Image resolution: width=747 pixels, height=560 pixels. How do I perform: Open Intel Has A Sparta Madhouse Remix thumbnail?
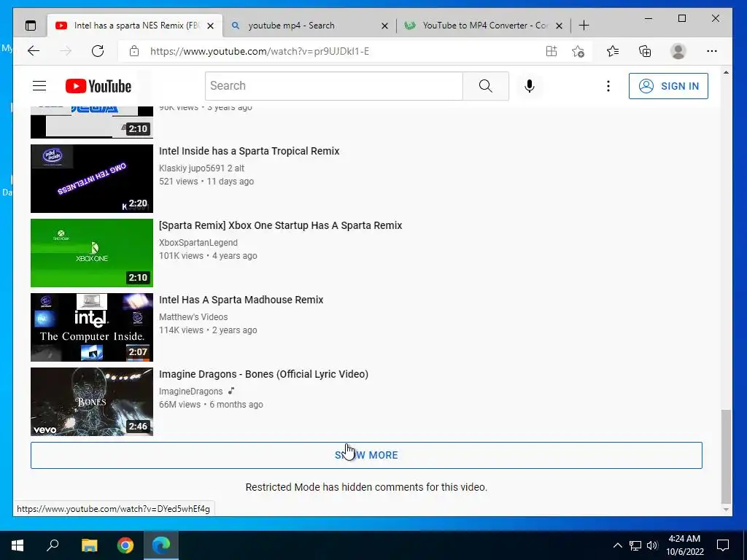92,327
